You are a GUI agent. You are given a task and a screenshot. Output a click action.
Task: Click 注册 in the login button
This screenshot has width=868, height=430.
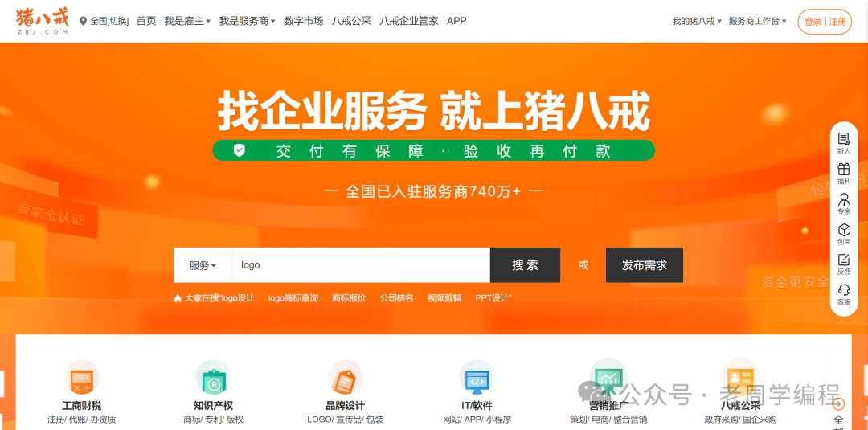pos(837,23)
